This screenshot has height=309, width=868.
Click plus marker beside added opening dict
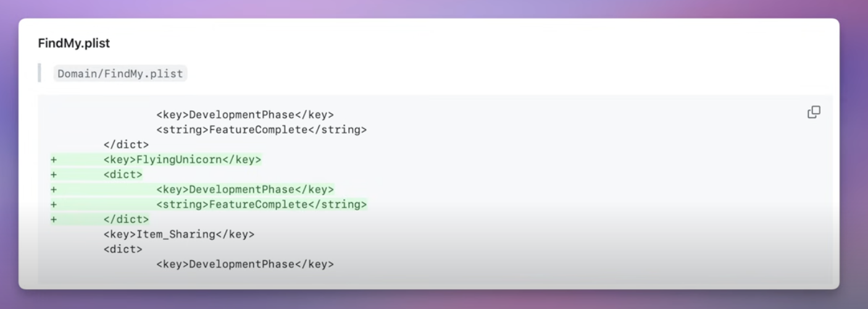[54, 174]
